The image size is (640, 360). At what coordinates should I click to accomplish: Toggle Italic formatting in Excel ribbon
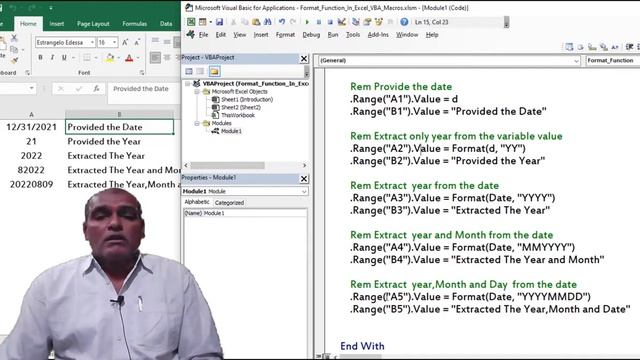click(x=52, y=58)
